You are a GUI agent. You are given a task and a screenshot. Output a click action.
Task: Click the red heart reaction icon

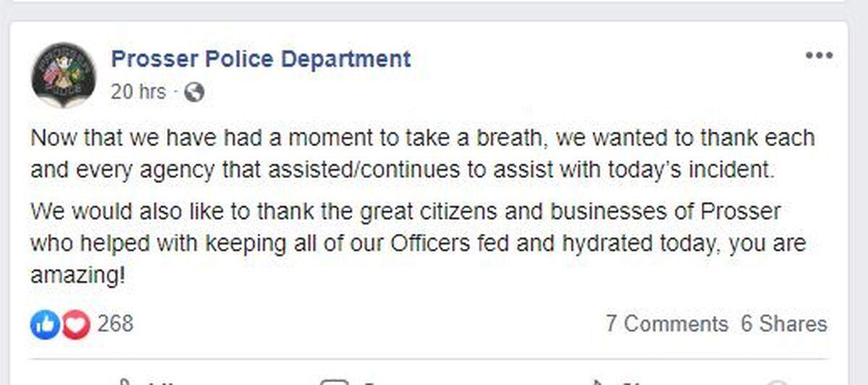point(75,324)
